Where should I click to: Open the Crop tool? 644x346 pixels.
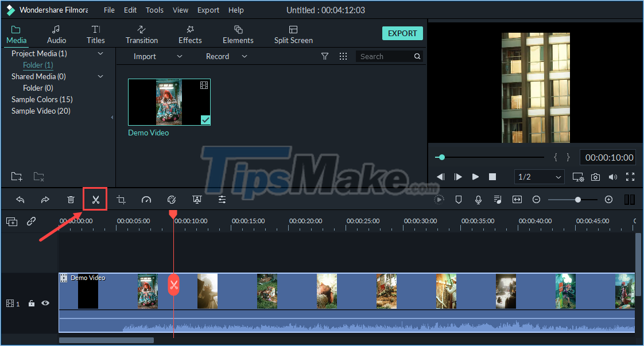[x=121, y=199]
